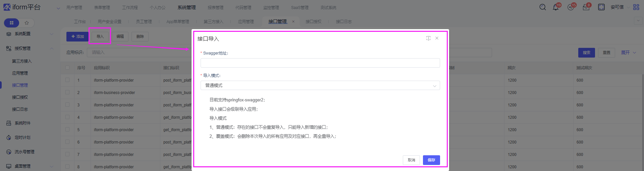Select the checkbox for row 3
The image size is (644, 171).
(x=67, y=105)
